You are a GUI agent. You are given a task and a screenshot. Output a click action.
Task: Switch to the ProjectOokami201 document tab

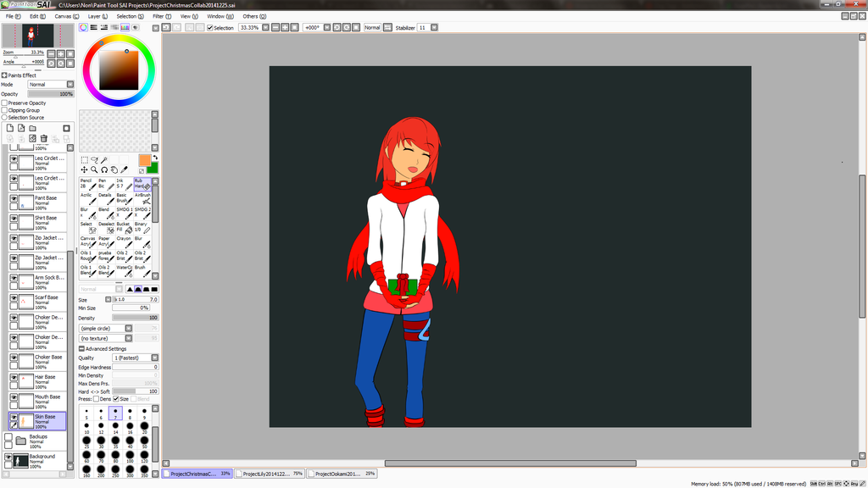[x=342, y=474]
